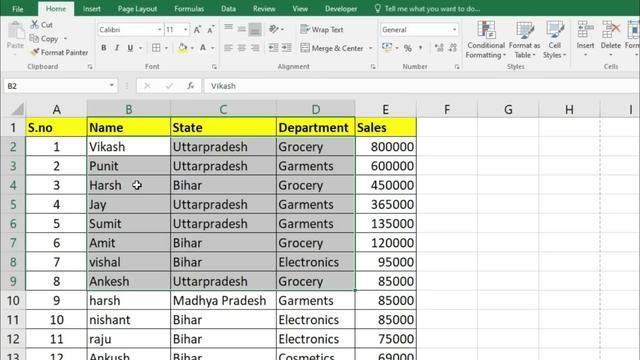Image resolution: width=640 pixels, height=360 pixels.
Task: Click the Insert Function fx button
Action: pyautogui.click(x=191, y=86)
